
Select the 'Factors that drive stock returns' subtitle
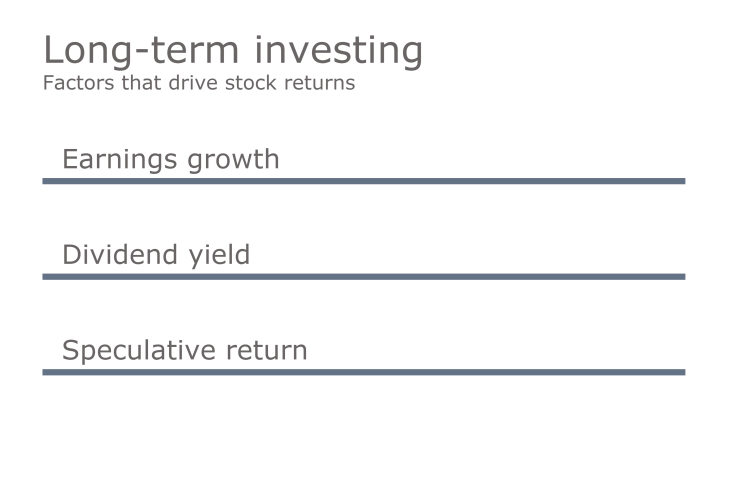[x=198, y=83]
